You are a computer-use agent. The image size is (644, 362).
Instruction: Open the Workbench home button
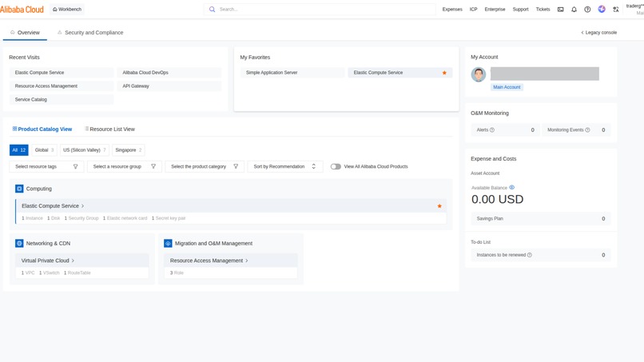tap(67, 9)
